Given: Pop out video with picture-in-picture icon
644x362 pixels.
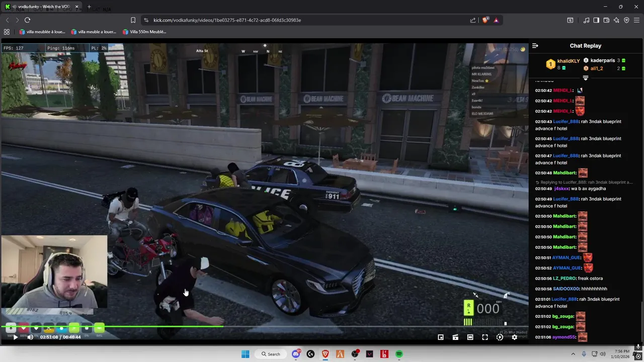Looking at the screenshot, I should coord(441,337).
